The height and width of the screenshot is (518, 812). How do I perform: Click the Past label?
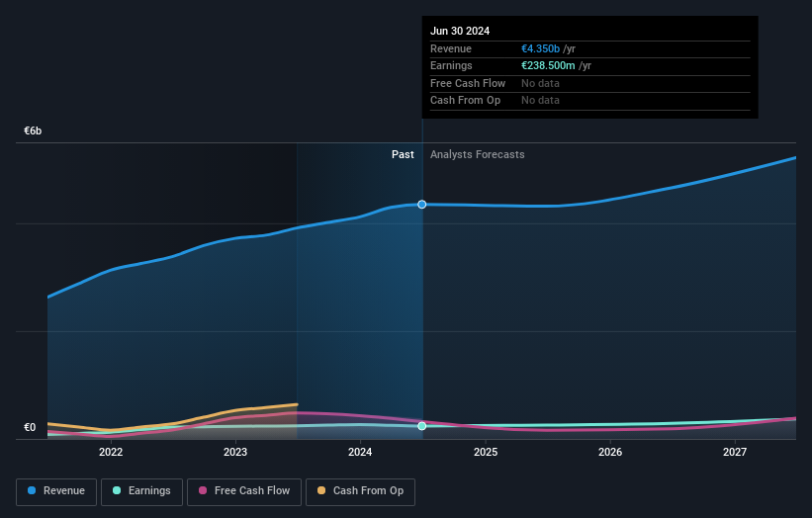click(x=403, y=155)
